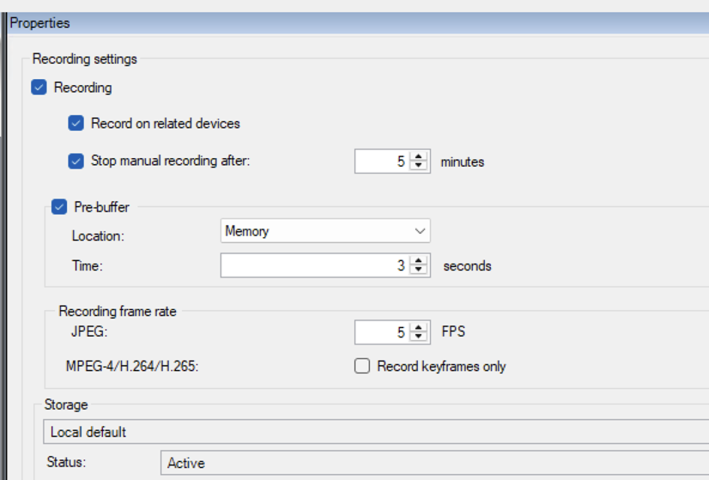This screenshot has width=709, height=480.
Task: Toggle Record on related devices checkbox
Action: (76, 124)
